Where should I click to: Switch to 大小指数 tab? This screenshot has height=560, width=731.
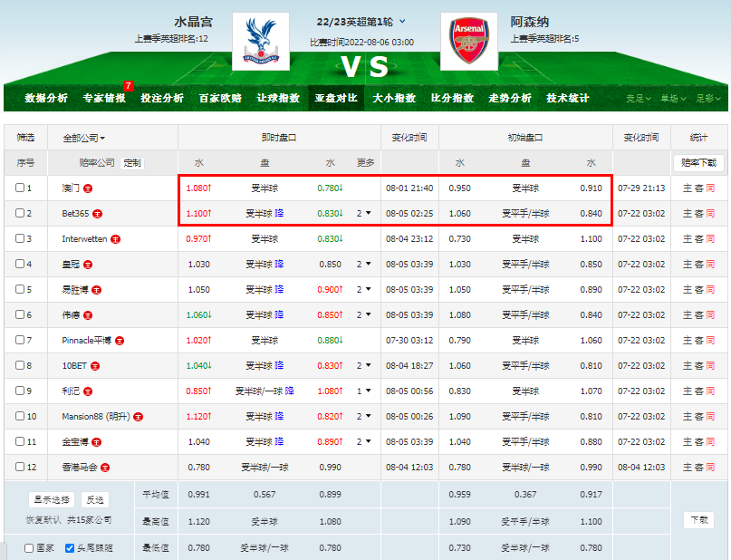[394, 98]
